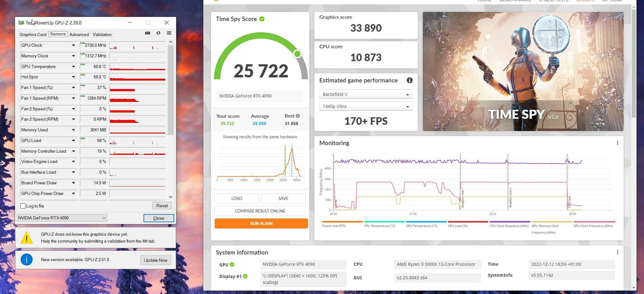Click the GPU Memory Clock yellow legend swatch
644x294 pixels.
click(552, 222)
